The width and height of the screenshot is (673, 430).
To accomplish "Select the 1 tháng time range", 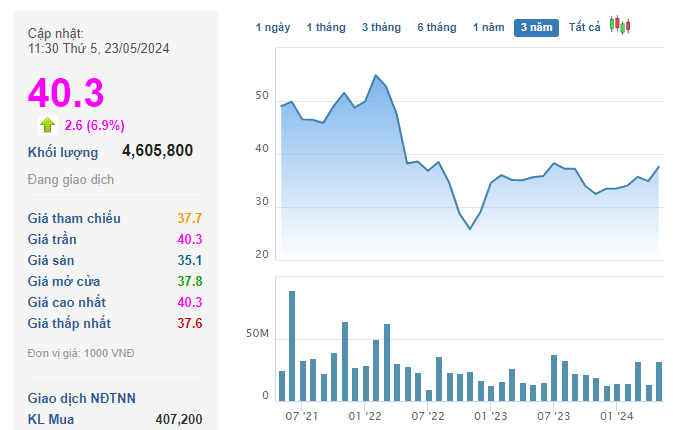I will coord(326,27).
